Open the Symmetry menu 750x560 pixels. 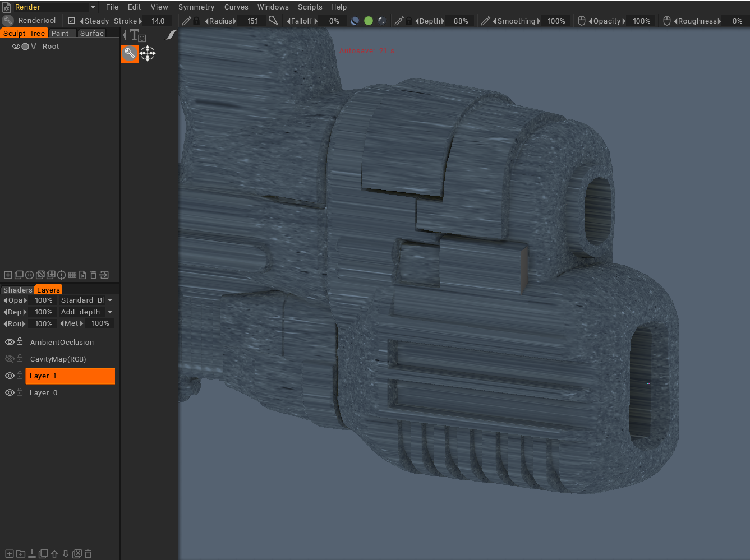pos(196,7)
